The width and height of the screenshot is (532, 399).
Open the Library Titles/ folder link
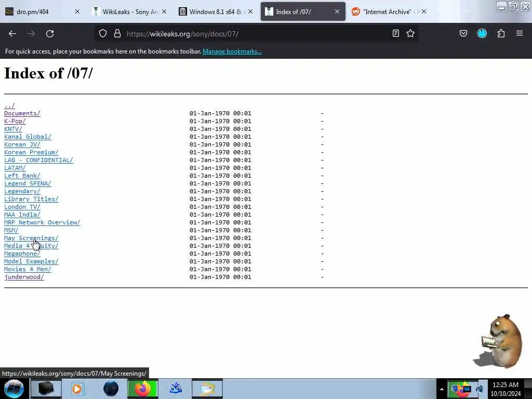(x=31, y=199)
